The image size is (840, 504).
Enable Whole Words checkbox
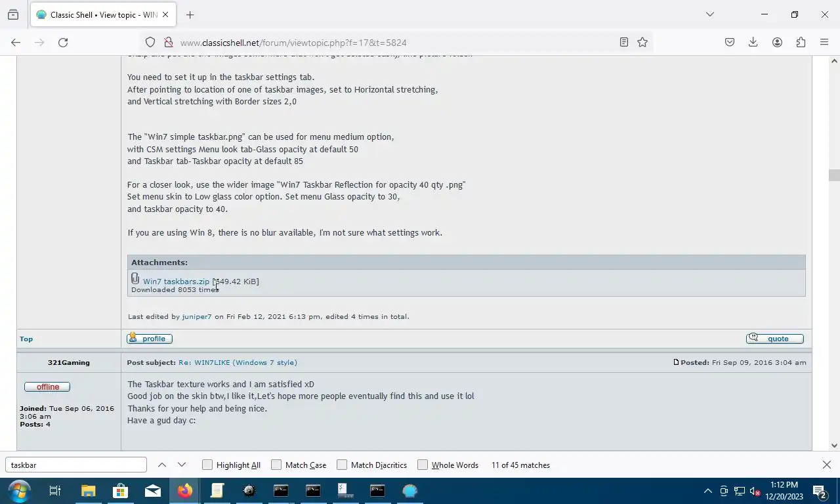pos(423,465)
